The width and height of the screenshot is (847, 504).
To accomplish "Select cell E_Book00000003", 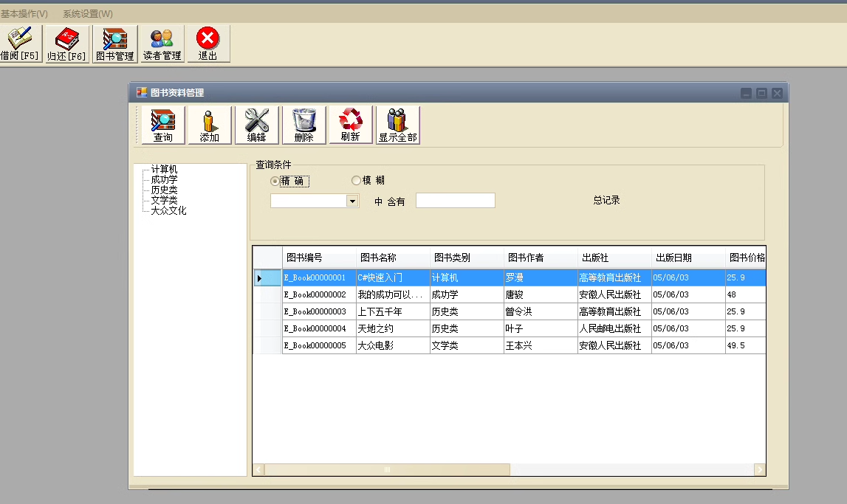I will (319, 311).
